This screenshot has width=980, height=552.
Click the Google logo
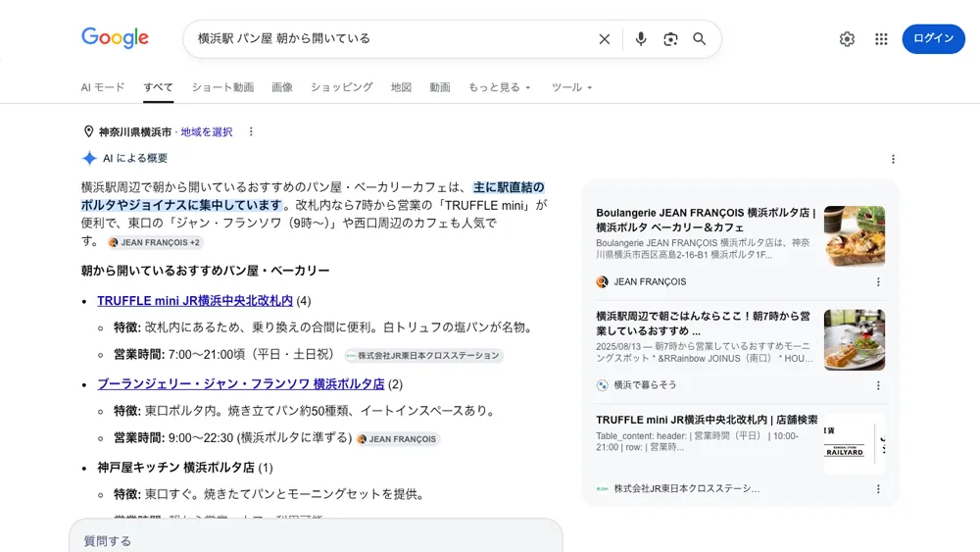[x=115, y=37]
